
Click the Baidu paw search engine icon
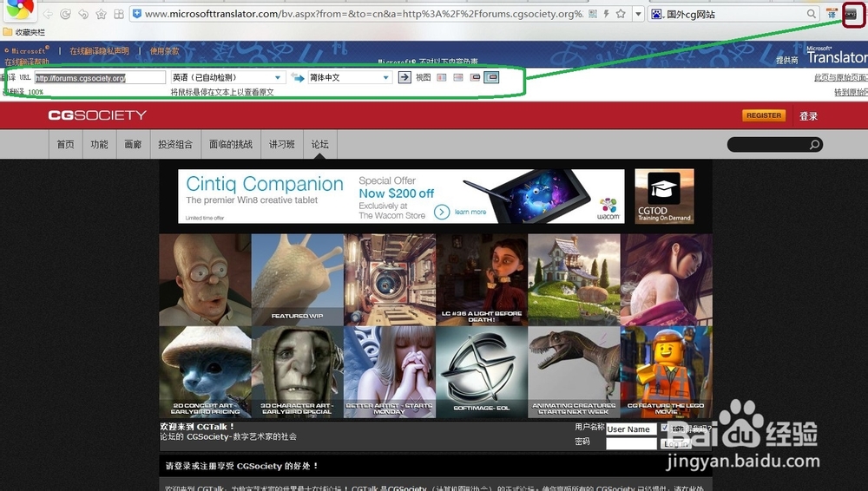point(656,14)
